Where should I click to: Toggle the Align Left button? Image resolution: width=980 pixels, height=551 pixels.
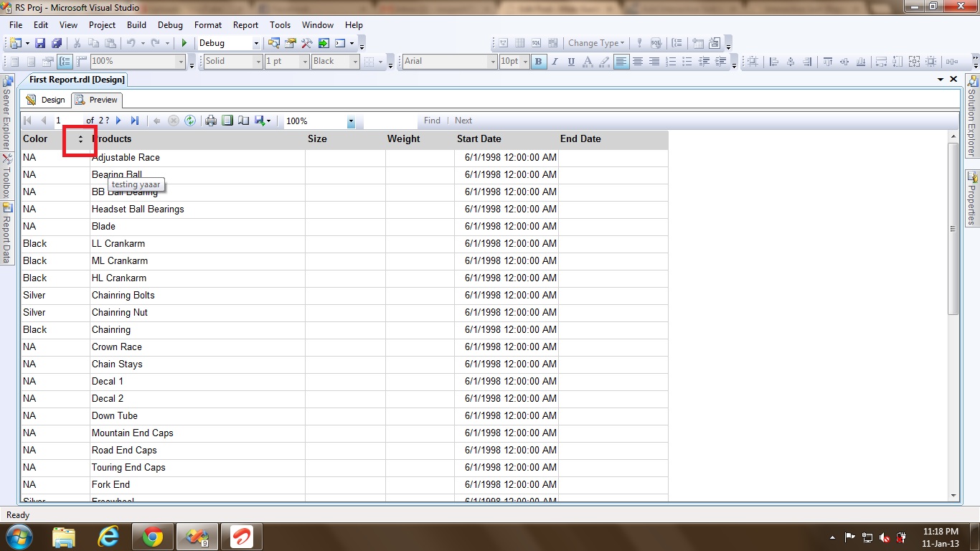621,62
